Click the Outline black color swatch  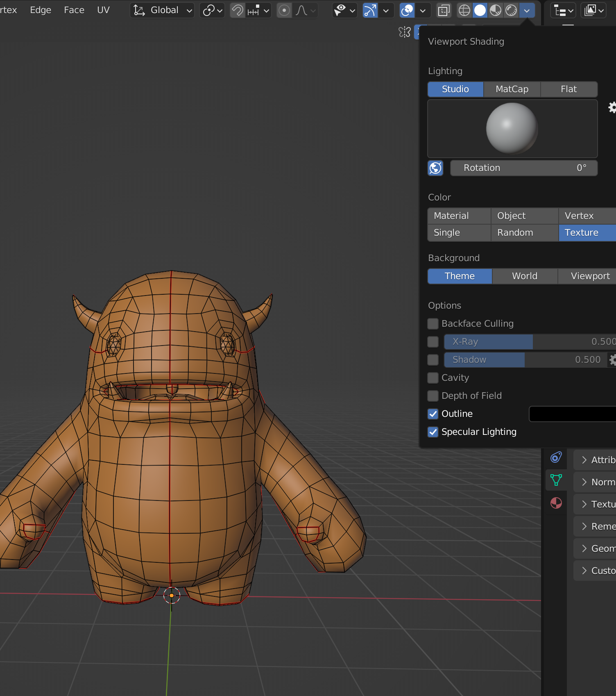[x=573, y=414]
